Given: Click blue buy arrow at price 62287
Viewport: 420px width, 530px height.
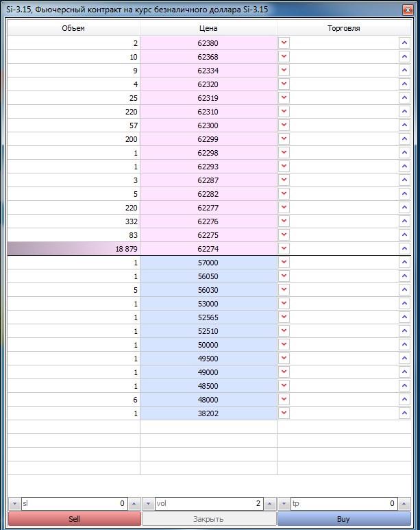Looking at the screenshot, I should (404, 180).
